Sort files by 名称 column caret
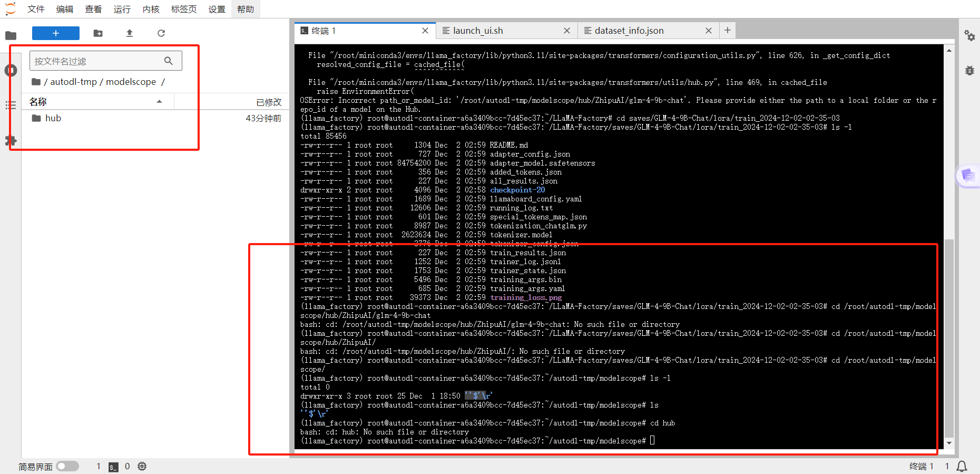The height and width of the screenshot is (474, 980). click(159, 102)
